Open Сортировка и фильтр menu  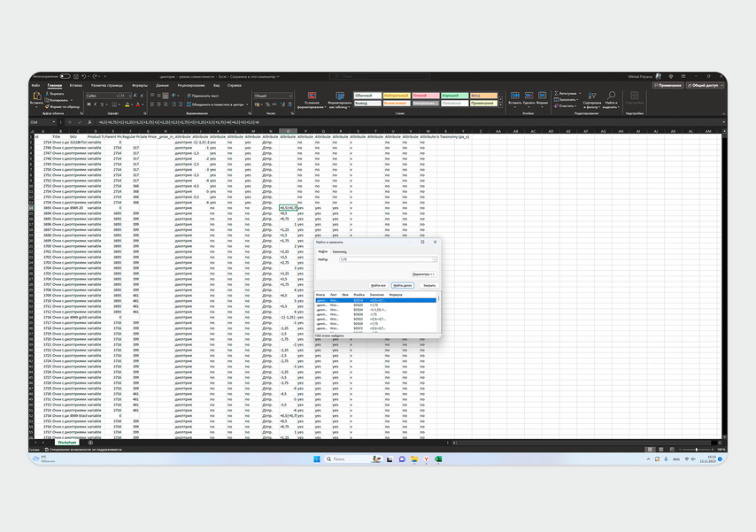click(x=592, y=100)
